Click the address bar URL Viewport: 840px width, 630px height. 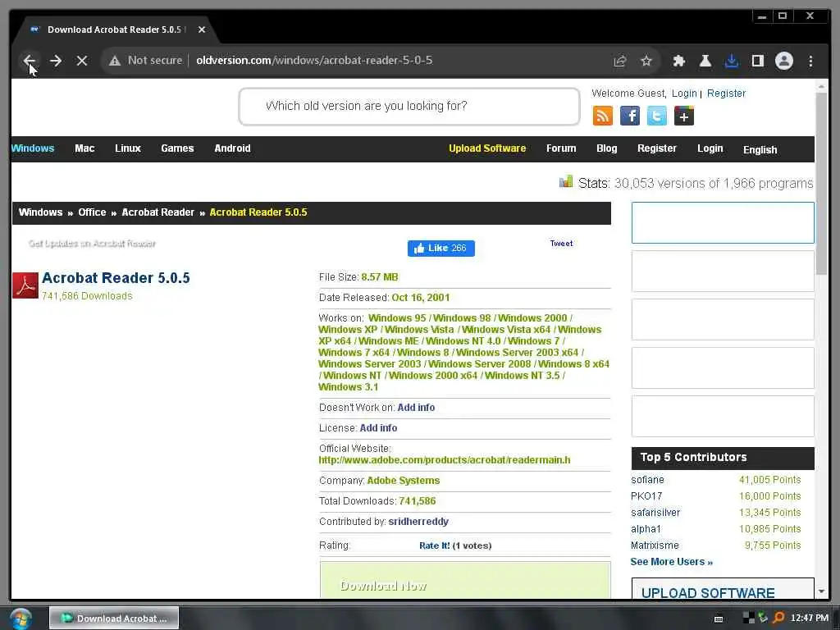tap(314, 61)
